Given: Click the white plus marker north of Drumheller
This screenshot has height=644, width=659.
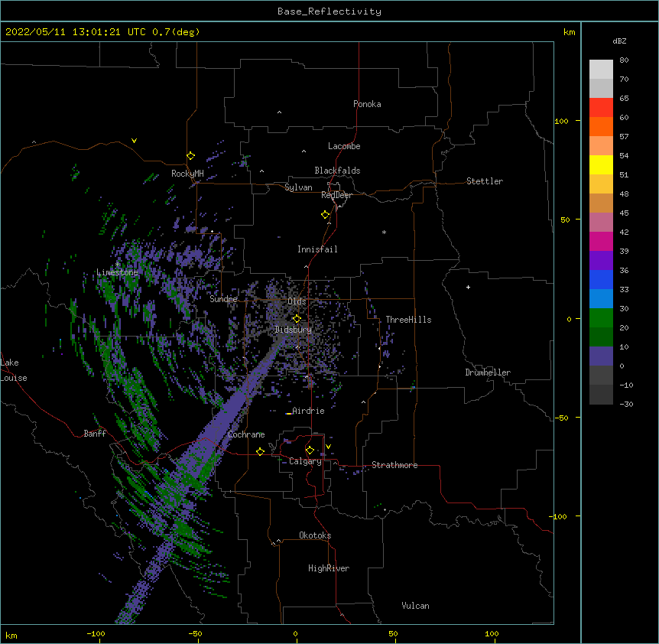Looking at the screenshot, I should click(x=468, y=287).
